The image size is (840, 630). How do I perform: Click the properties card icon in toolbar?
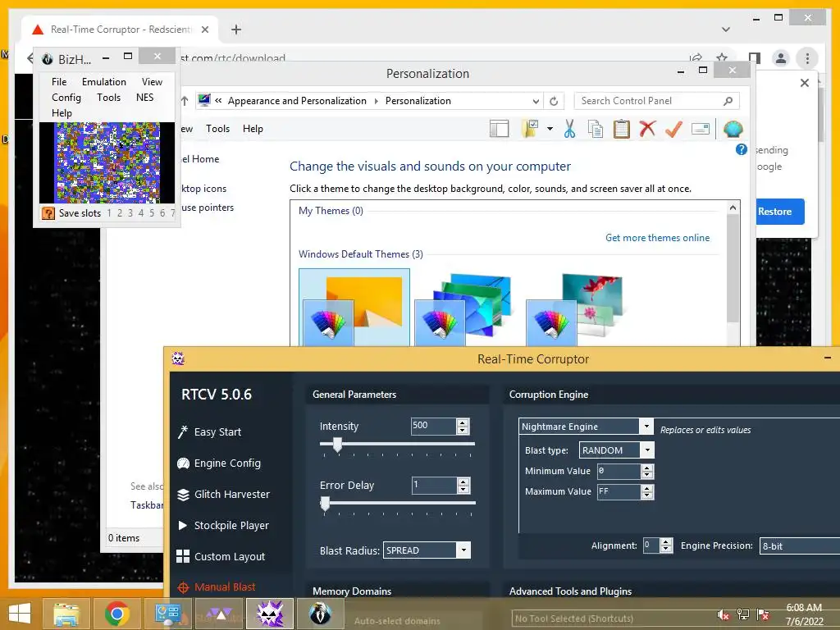point(701,129)
